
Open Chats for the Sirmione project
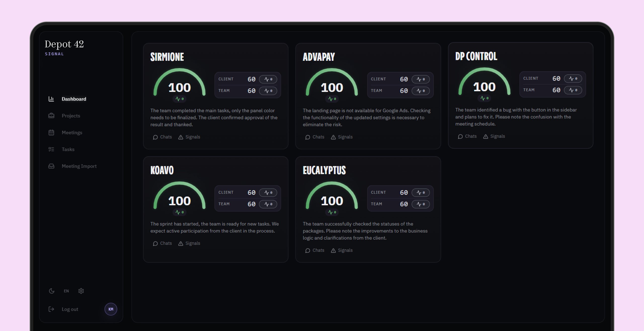162,137
